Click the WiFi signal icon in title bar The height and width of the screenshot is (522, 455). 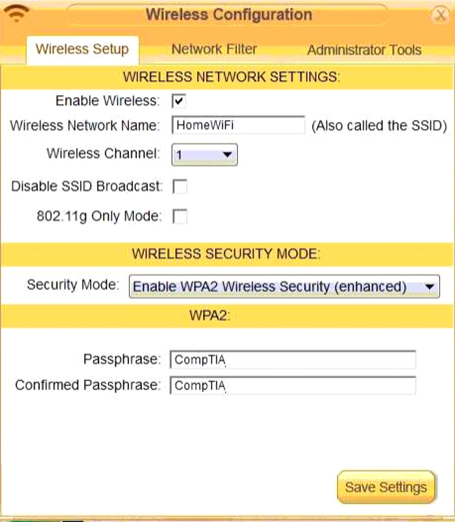click(x=17, y=13)
